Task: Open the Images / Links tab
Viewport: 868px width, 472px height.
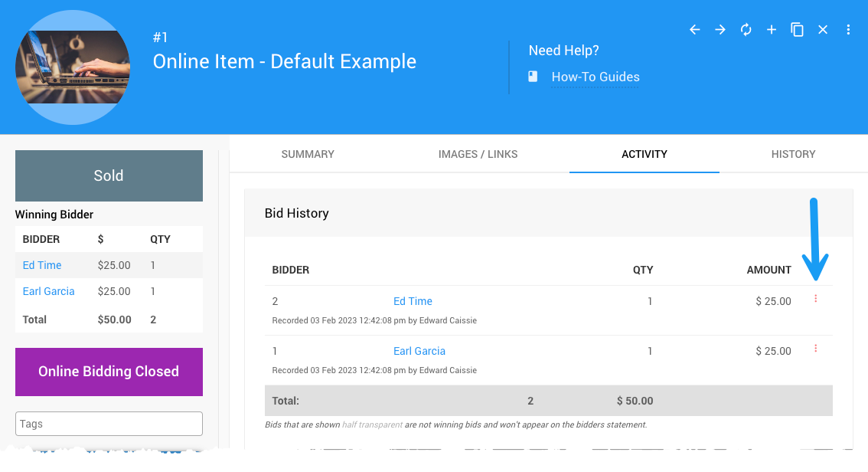Action: coord(478,154)
